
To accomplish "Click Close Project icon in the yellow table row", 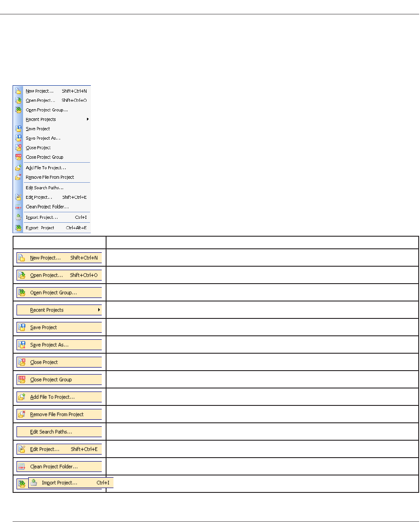I will click(x=21, y=362).
